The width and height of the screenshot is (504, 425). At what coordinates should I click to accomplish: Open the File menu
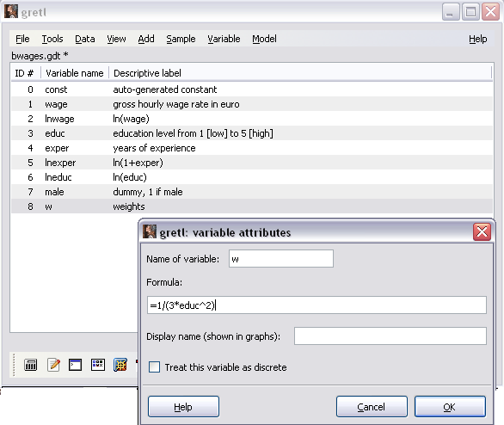[22, 39]
